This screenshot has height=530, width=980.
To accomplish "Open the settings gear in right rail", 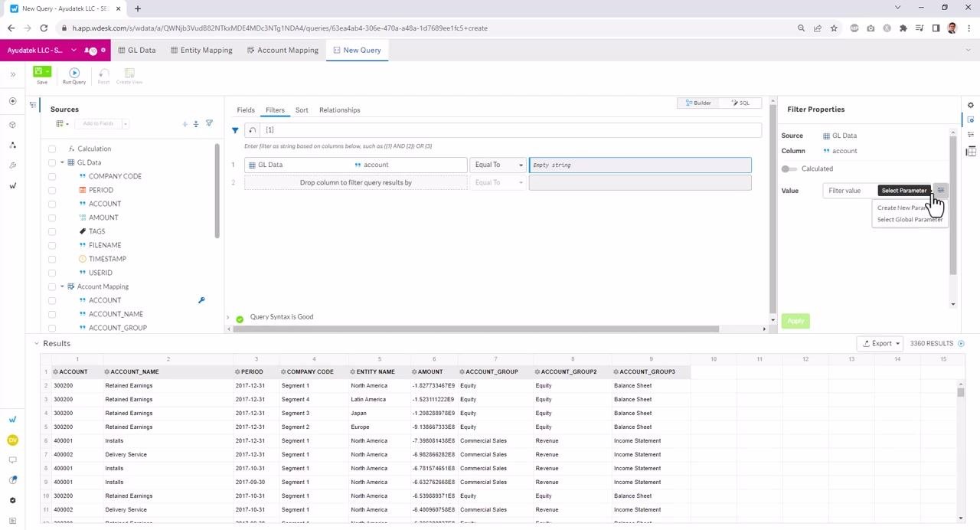I will point(971,105).
